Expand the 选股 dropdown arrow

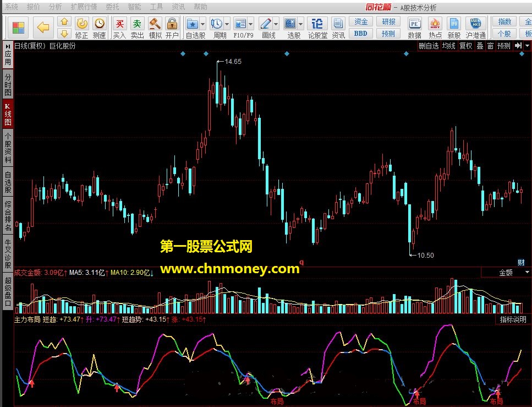click(x=300, y=24)
